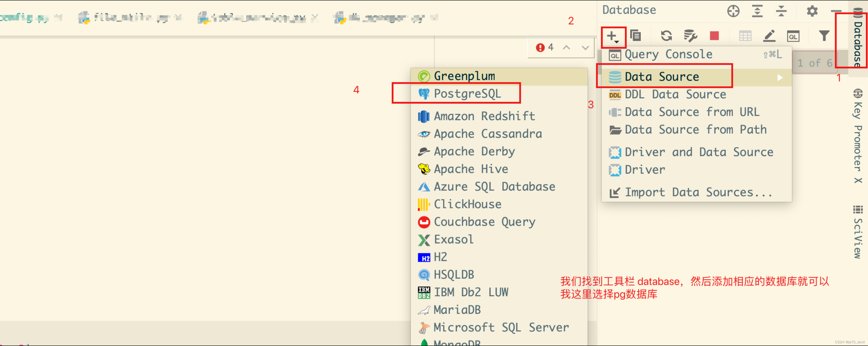This screenshot has width=868, height=346.
Task: Click the error count indicator showing 4
Action: pyautogui.click(x=545, y=47)
